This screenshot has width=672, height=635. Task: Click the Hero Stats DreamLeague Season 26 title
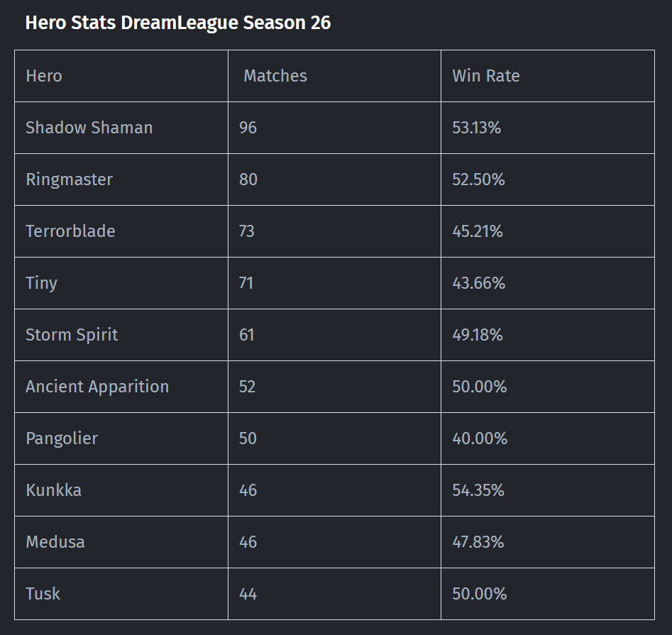tap(178, 23)
